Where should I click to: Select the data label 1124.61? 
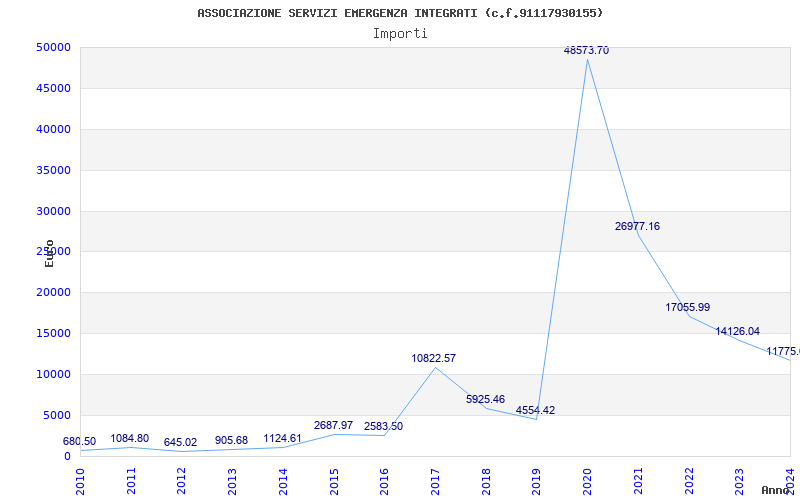click(x=282, y=439)
